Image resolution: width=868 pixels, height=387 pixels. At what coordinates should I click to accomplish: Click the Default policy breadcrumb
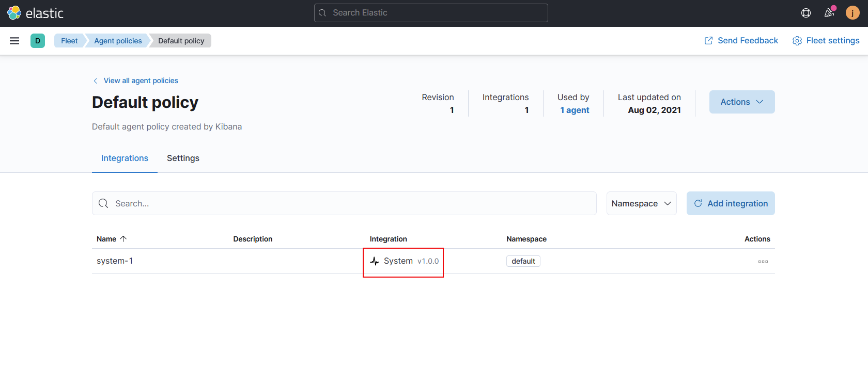[x=181, y=41]
